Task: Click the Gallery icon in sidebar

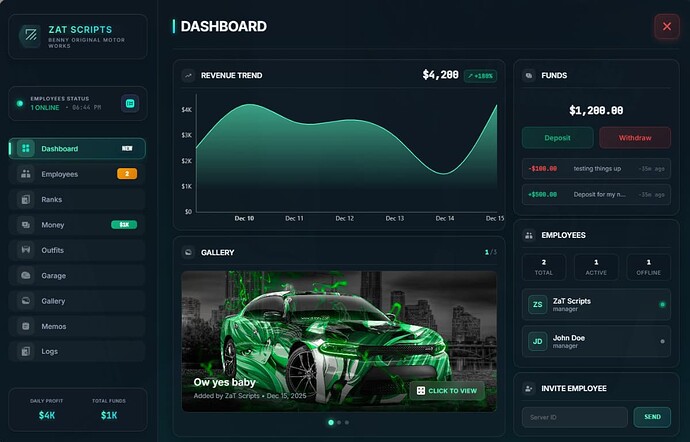Action: [x=26, y=301]
